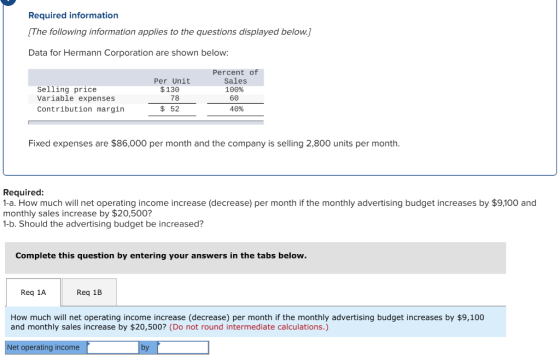The image size is (560, 360).
Task: Click the $ 52 contribution margin value
Action: pos(170,109)
